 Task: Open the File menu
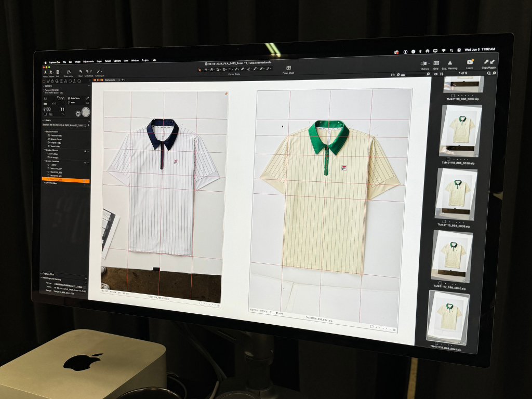(x=64, y=62)
